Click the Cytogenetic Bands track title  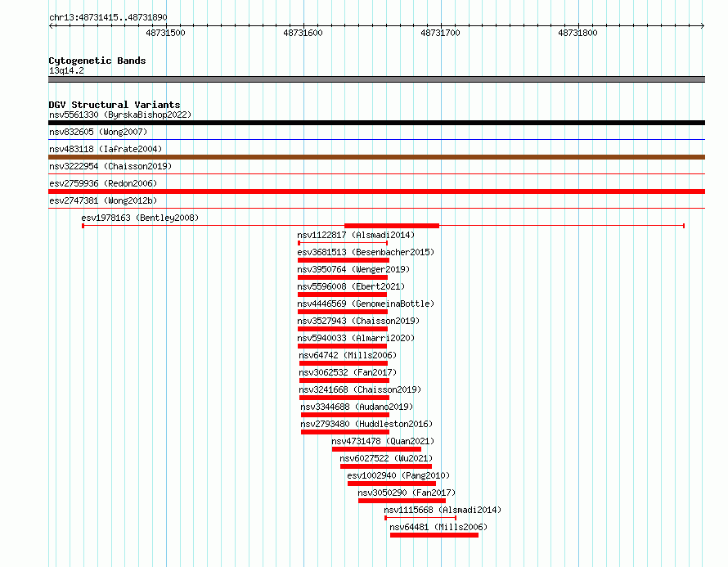click(x=97, y=61)
